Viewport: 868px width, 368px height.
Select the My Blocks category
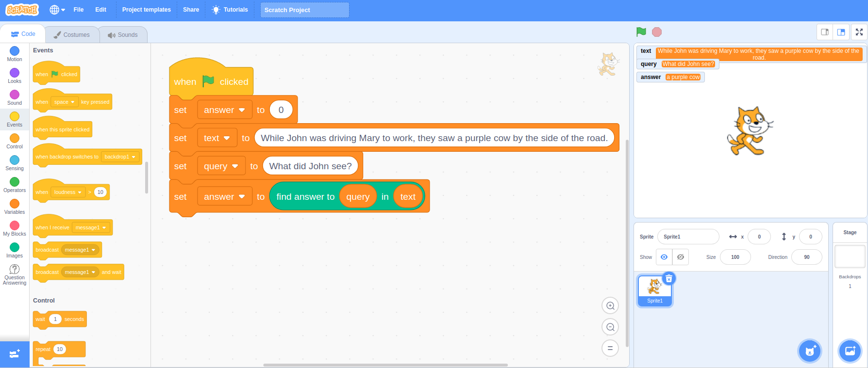point(15,228)
